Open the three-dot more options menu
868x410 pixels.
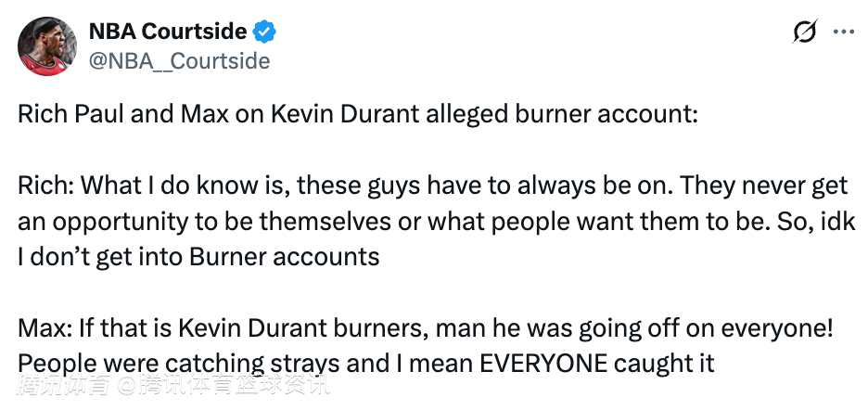[843, 32]
